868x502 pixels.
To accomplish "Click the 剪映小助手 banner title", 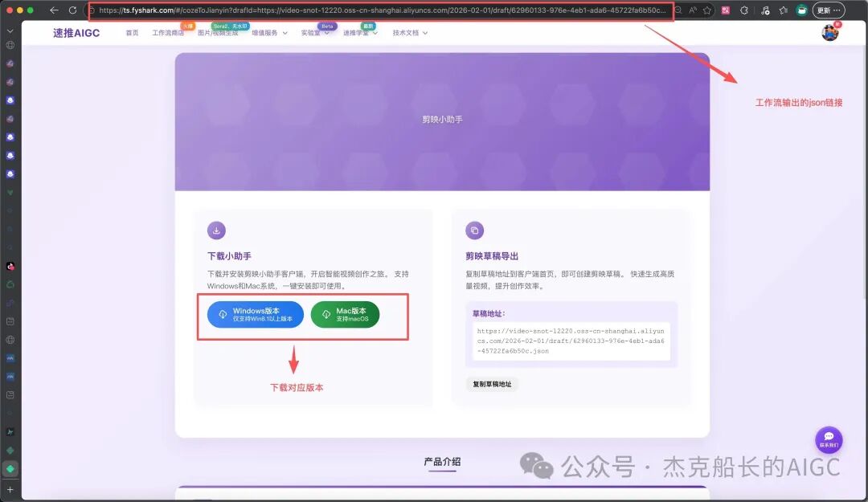I will click(442, 119).
